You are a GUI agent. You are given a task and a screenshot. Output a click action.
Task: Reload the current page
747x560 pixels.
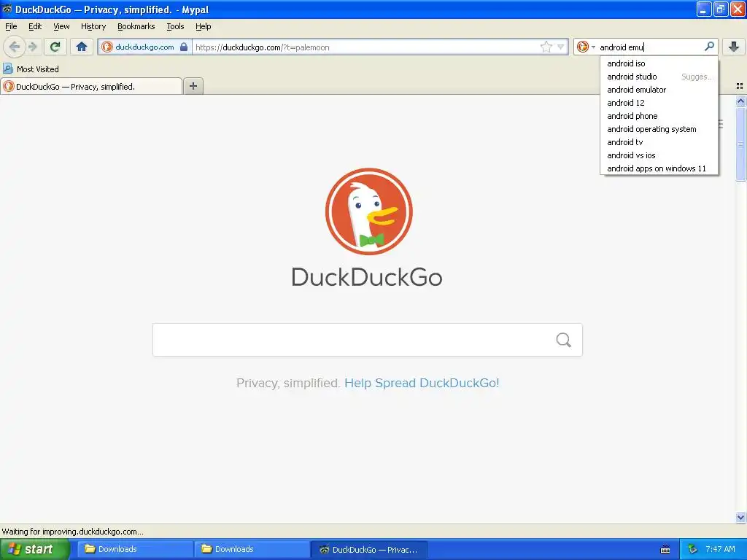click(x=55, y=47)
